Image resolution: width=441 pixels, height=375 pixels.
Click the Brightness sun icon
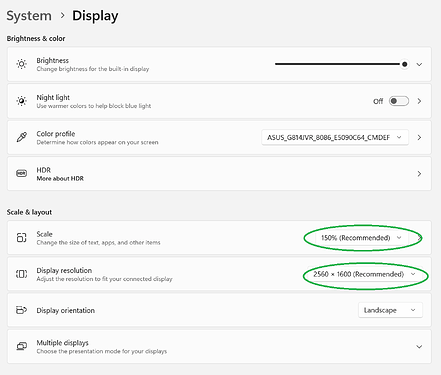tap(22, 64)
